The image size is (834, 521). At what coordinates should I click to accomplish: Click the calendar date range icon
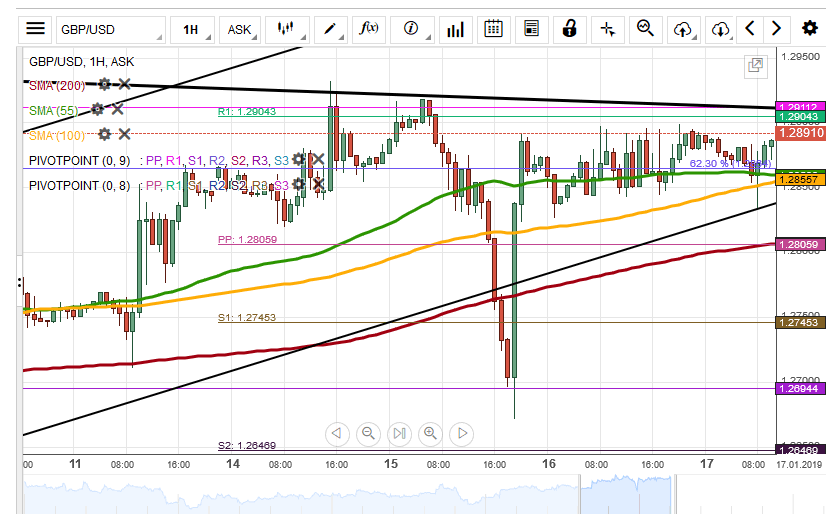pyautogui.click(x=493, y=29)
